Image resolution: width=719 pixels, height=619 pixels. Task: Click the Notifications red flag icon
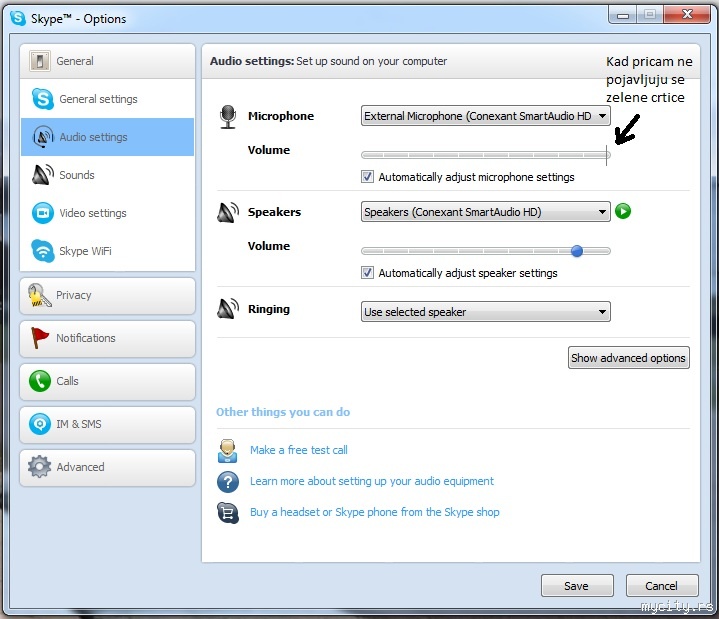click(x=39, y=338)
